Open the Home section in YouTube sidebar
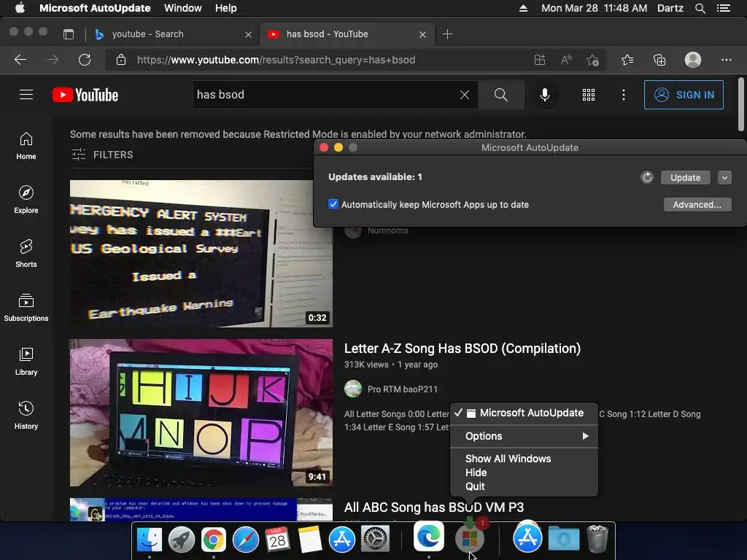This screenshot has width=747, height=560. coord(26,146)
